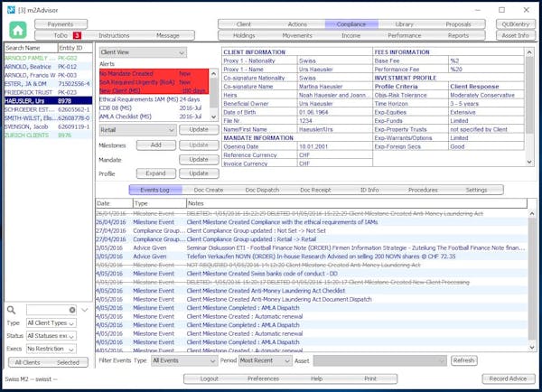Open the Client View dropdown
This screenshot has height=392, width=542.
coord(143,52)
